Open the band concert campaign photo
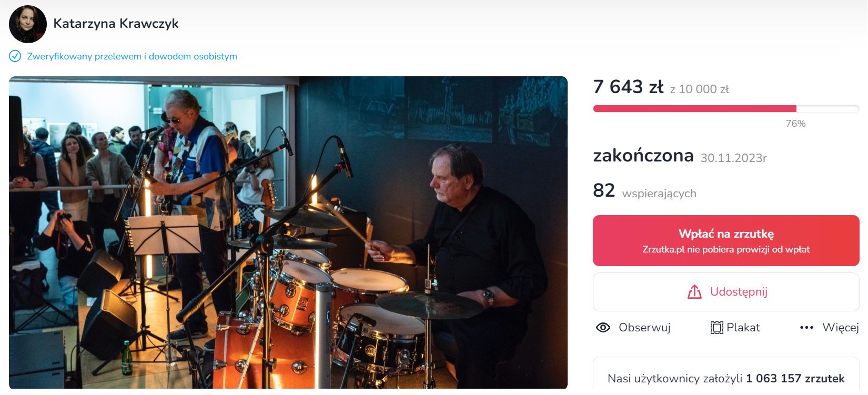868x395 pixels. 288,232
